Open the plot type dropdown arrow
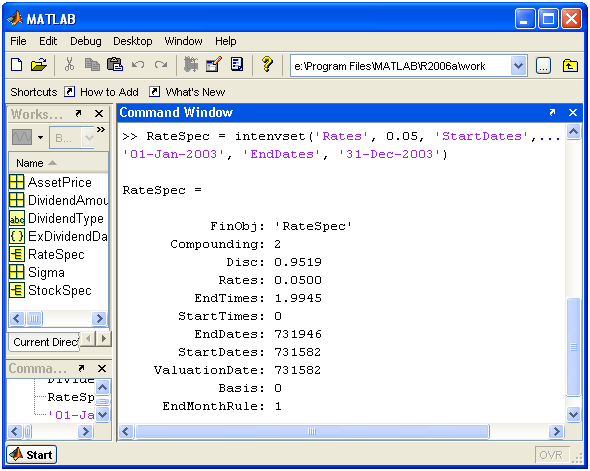This screenshot has height=471, width=590. pyautogui.click(x=40, y=137)
